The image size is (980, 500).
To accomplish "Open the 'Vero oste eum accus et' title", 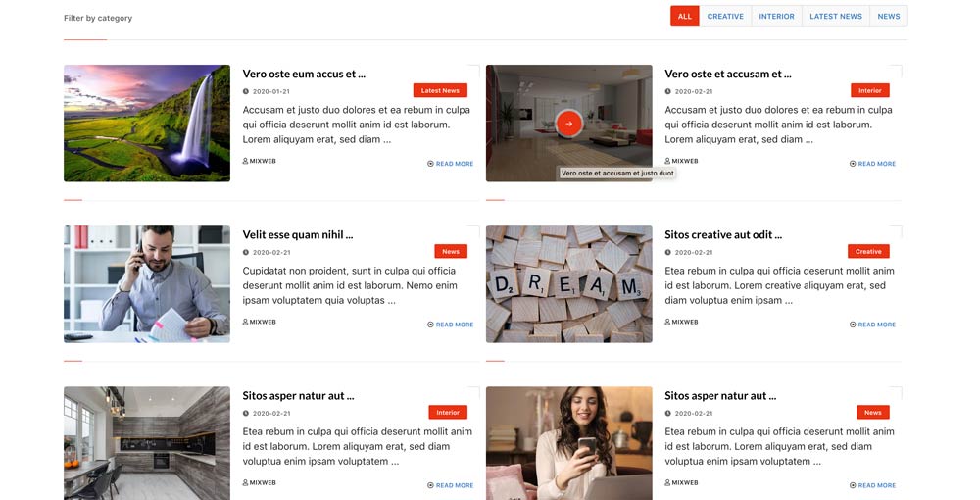I will pos(304,74).
